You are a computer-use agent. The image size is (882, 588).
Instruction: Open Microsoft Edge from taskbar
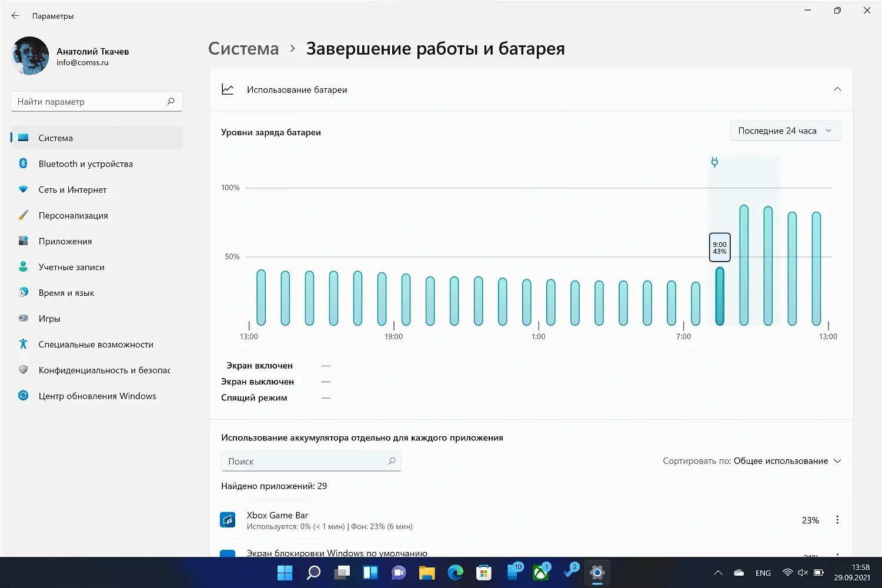tap(455, 572)
